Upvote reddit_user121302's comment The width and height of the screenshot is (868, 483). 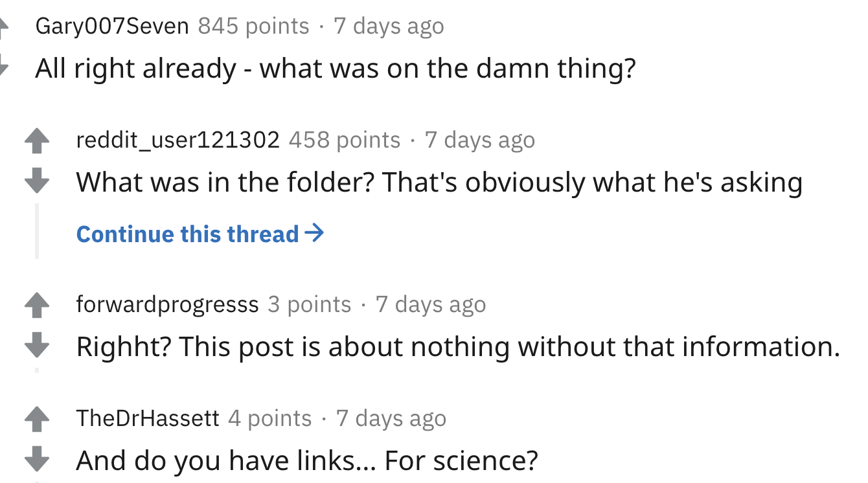[x=37, y=141]
